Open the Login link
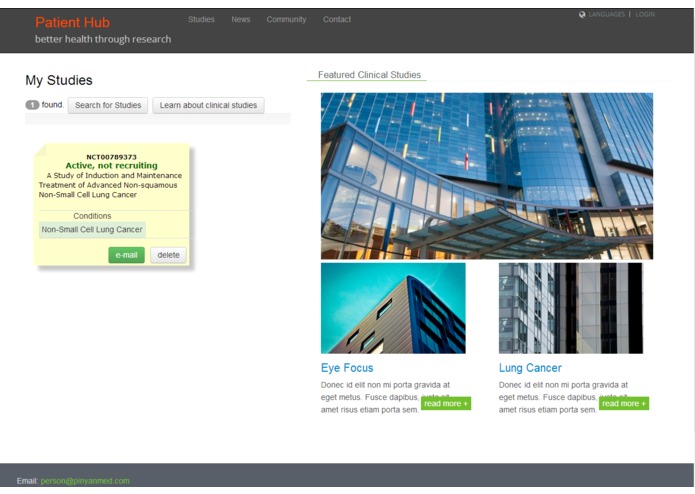The width and height of the screenshot is (695, 494). click(x=645, y=14)
